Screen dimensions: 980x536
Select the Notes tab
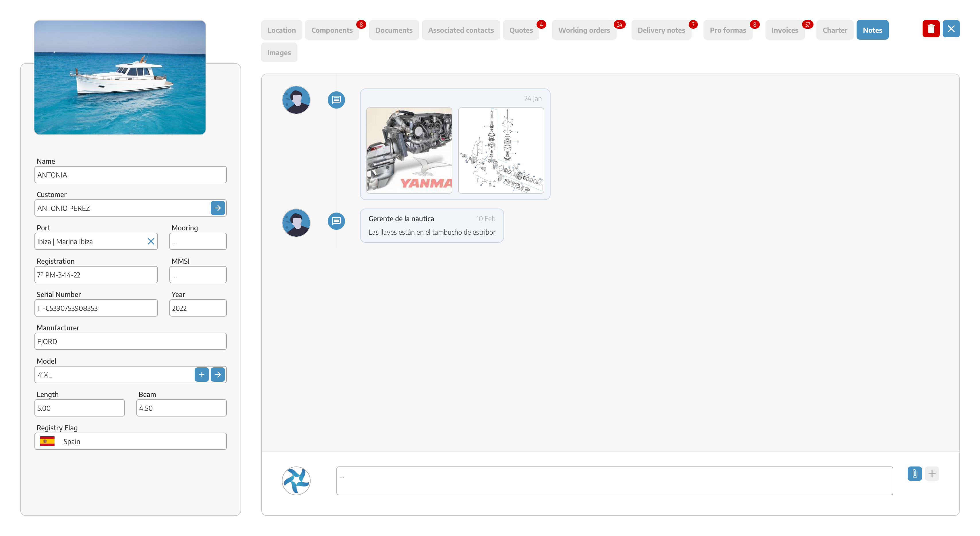pos(872,30)
